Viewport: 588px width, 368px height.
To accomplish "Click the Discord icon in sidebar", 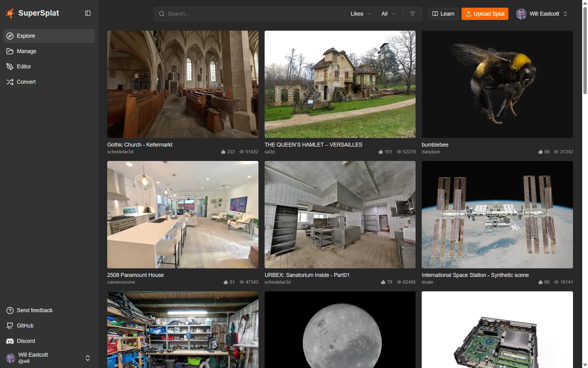I will tap(10, 341).
